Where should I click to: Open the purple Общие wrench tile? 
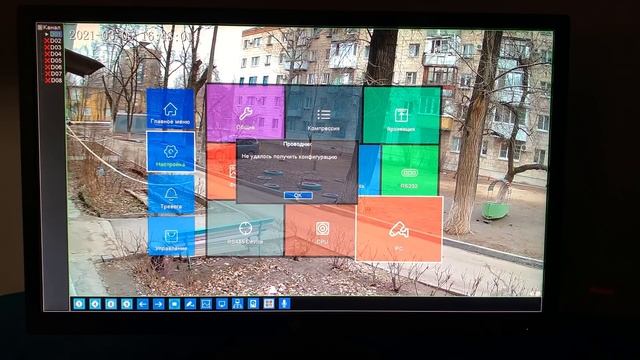(x=245, y=113)
